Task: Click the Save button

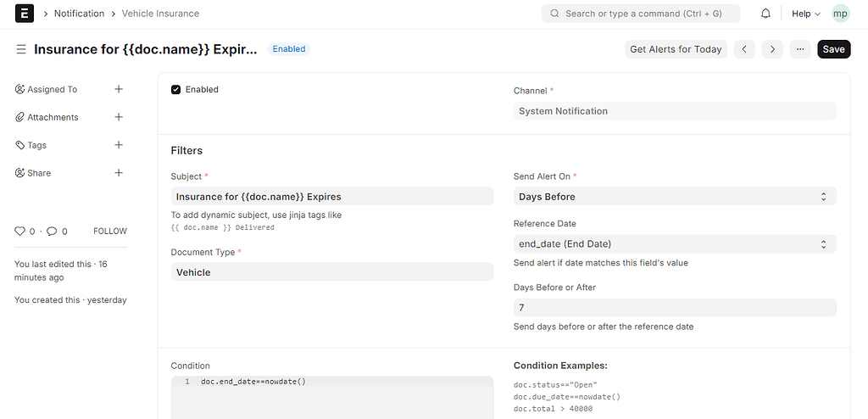Action: coord(833,49)
